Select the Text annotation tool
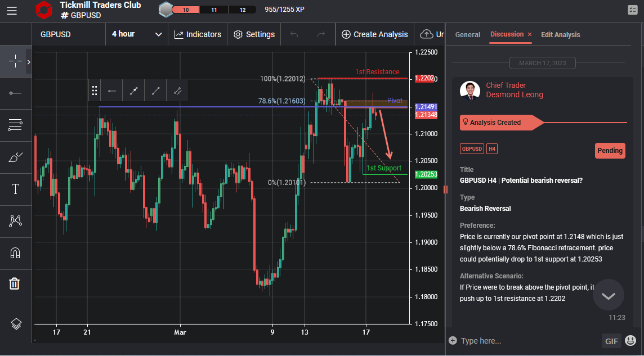644x356 pixels. click(16, 189)
